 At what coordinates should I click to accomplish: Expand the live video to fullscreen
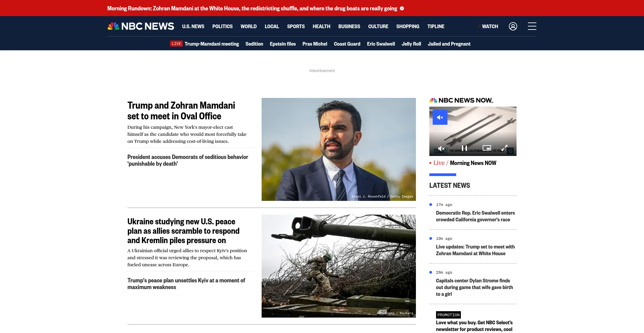[504, 148]
